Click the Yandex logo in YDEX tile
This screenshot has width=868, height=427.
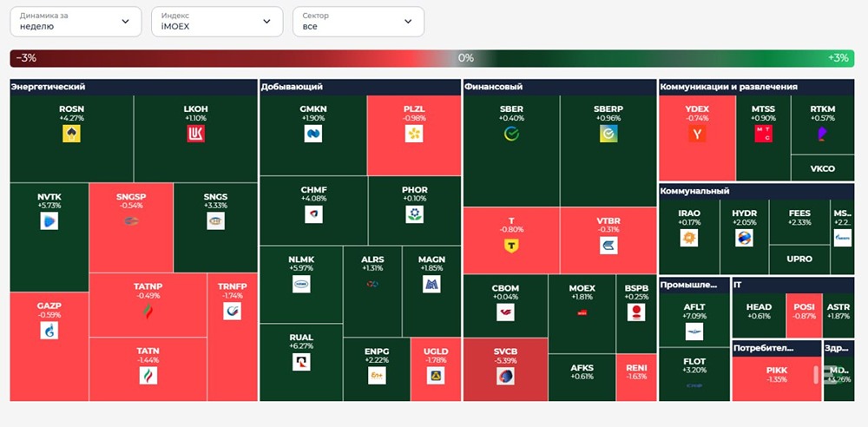tap(697, 134)
